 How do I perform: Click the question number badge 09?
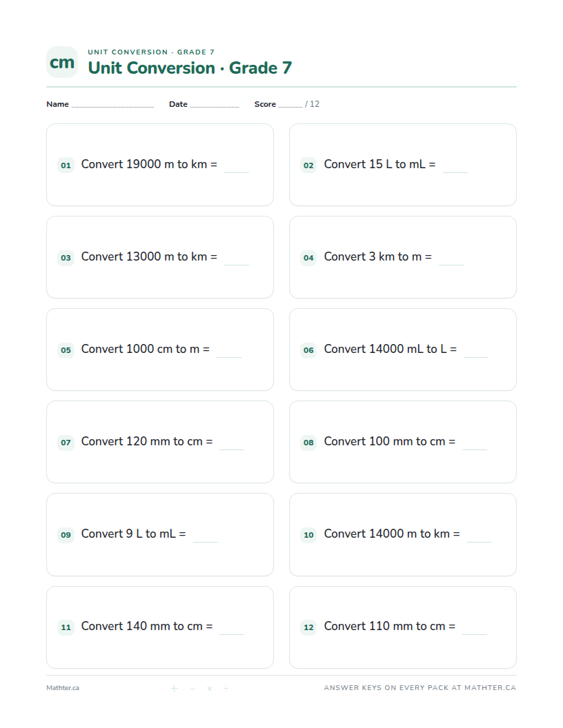(x=66, y=534)
